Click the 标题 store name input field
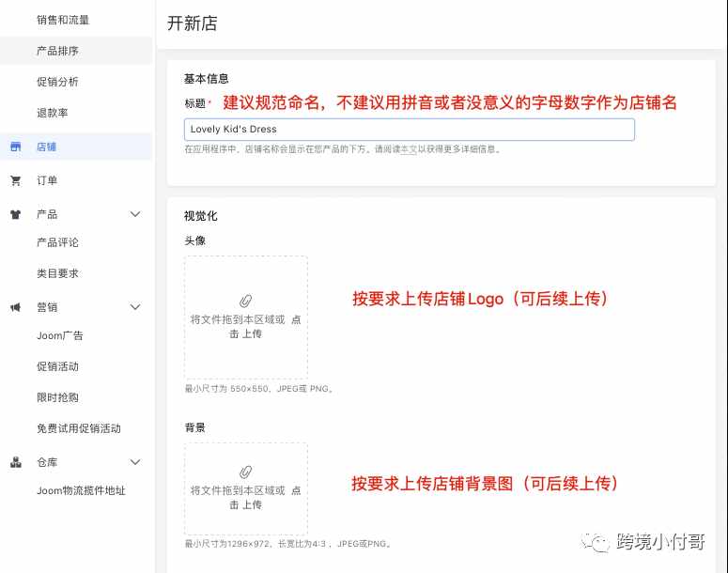The image size is (728, 573). [x=409, y=130]
